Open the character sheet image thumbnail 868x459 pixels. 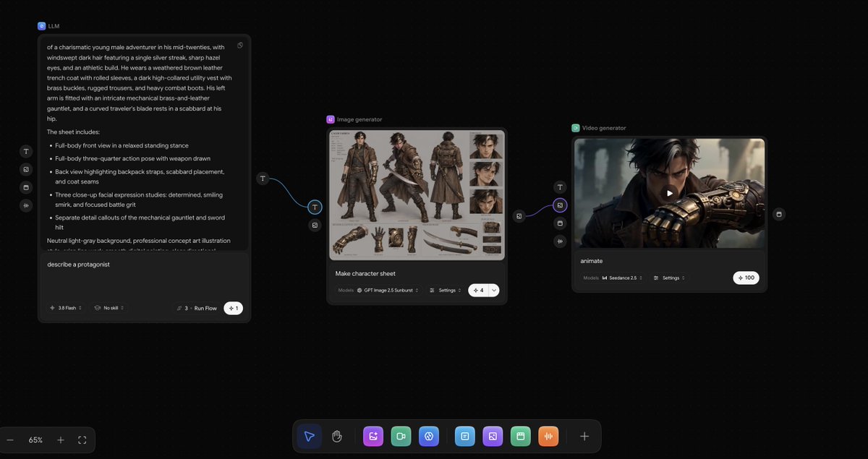pyautogui.click(x=417, y=194)
